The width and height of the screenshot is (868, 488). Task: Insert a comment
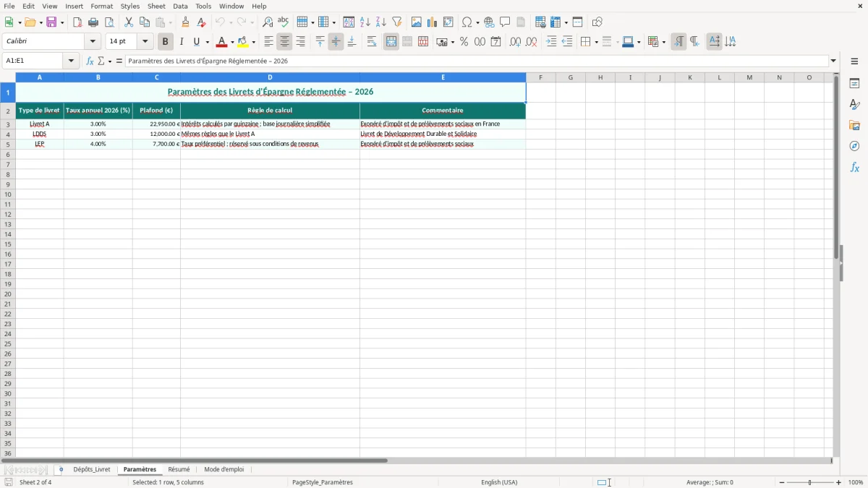click(x=505, y=22)
